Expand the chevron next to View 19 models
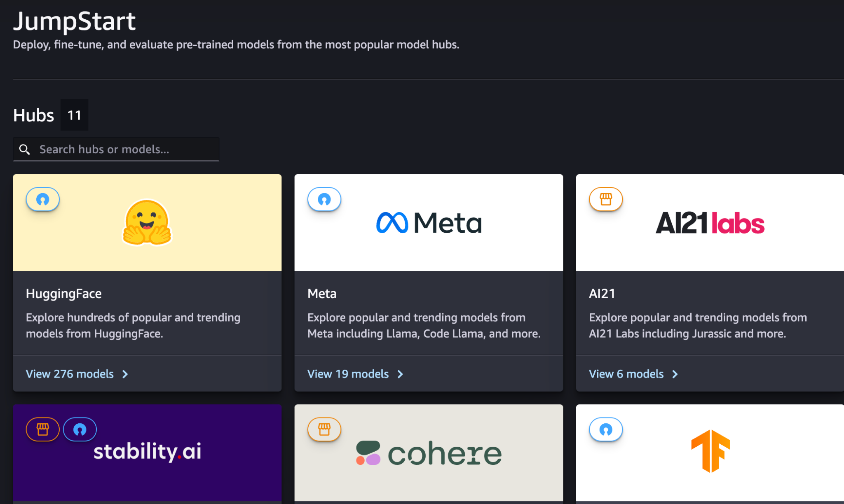Viewport: 844px width, 504px height. 400,374
